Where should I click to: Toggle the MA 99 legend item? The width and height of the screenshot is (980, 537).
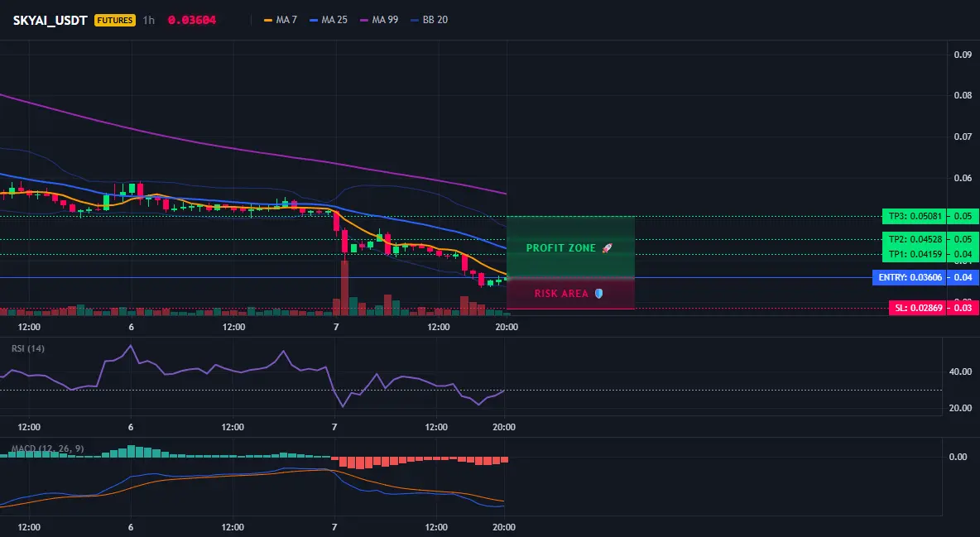tap(379, 20)
